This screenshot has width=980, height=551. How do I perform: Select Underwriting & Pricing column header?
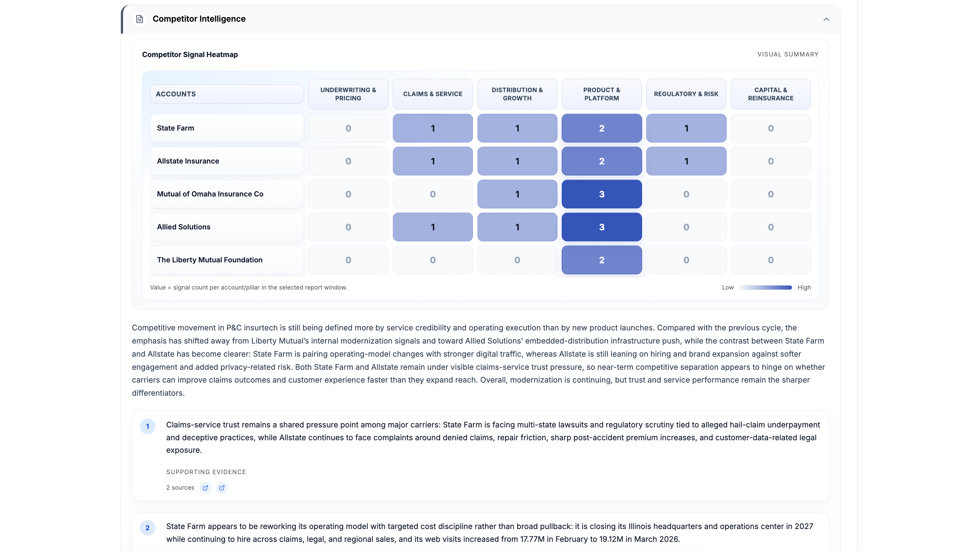click(x=348, y=94)
